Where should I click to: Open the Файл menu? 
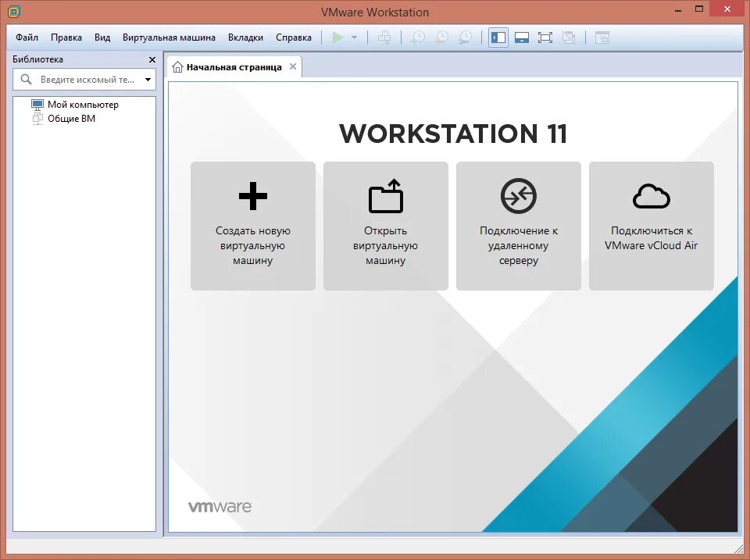(x=27, y=37)
